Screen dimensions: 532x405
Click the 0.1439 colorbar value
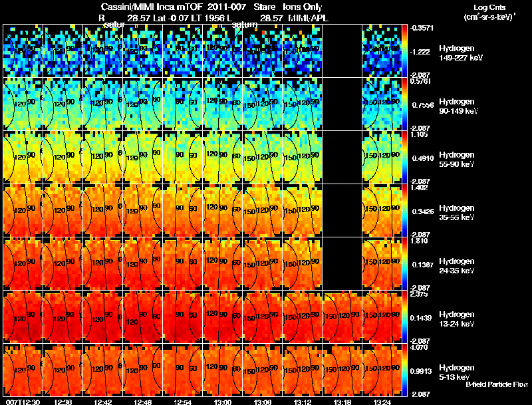point(421,318)
